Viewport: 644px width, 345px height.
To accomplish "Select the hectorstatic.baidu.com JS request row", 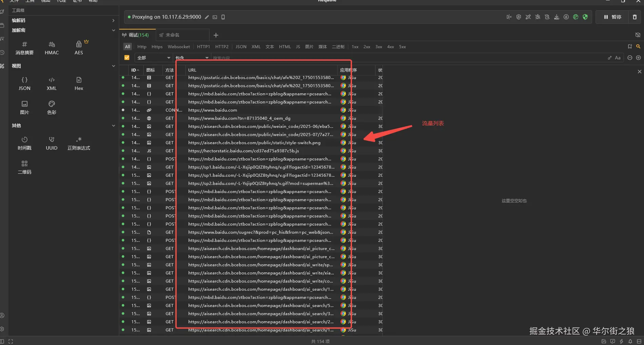I will (x=251, y=151).
